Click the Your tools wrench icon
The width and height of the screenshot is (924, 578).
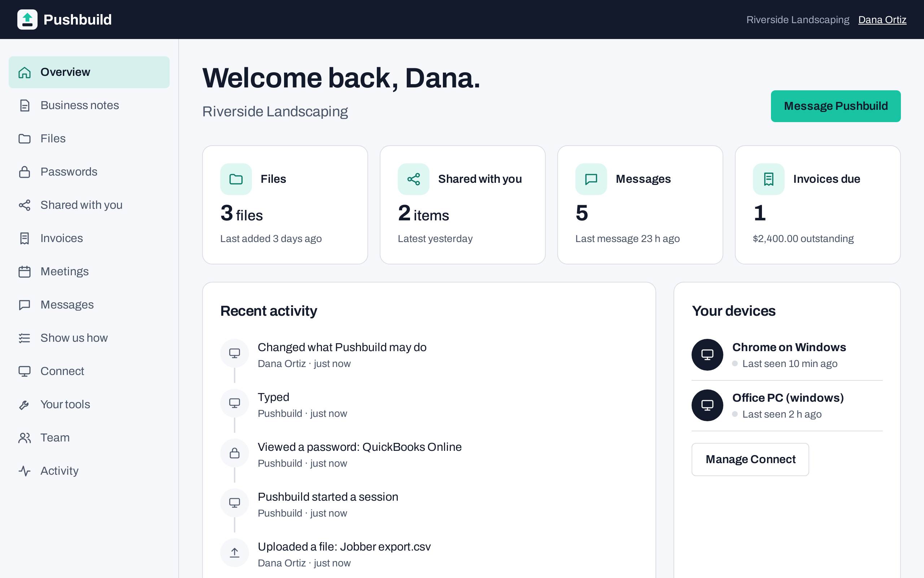pos(25,405)
